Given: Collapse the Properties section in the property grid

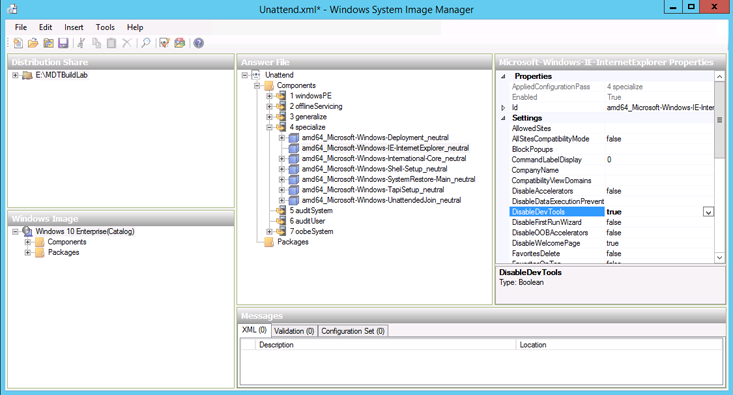Looking at the screenshot, I should [503, 76].
